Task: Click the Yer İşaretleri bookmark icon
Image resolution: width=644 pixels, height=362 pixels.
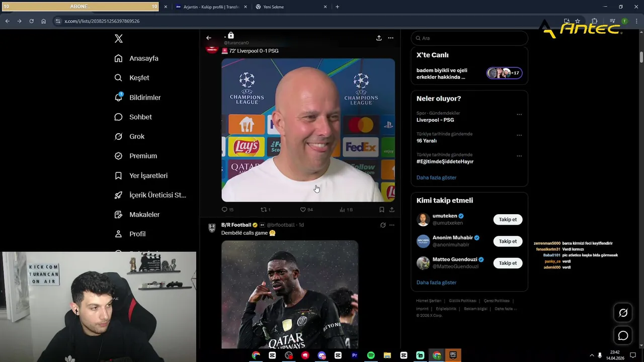Action: (119, 175)
